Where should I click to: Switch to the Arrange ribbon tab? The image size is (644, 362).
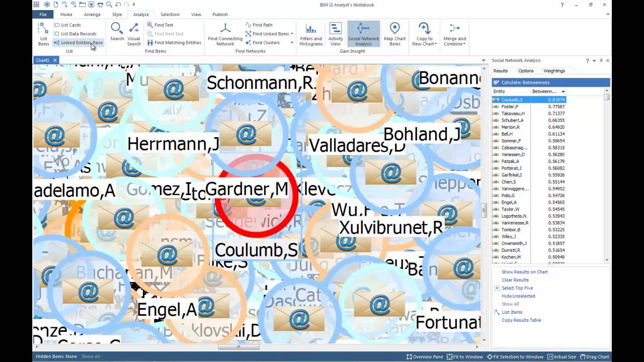[92, 15]
